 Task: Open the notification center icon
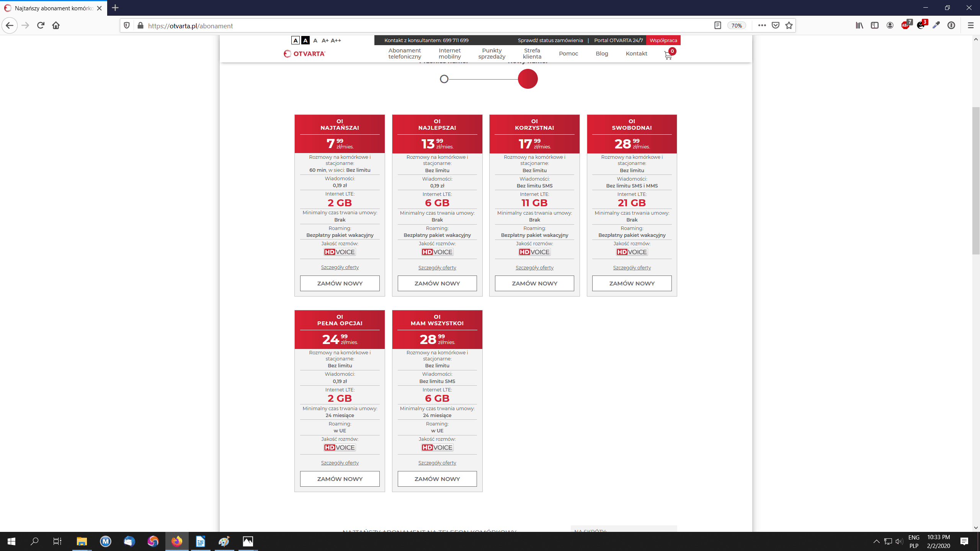tap(964, 541)
